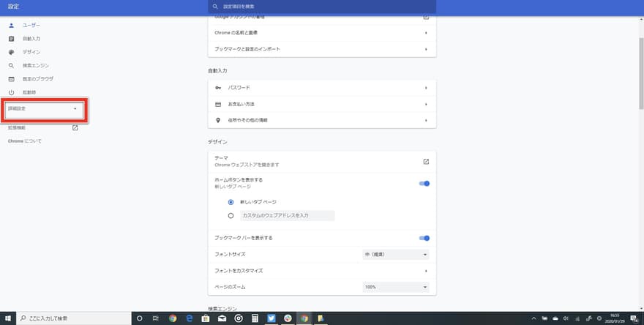Expand 詳細設定 in the sidebar
This screenshot has height=325, width=644.
click(x=45, y=109)
